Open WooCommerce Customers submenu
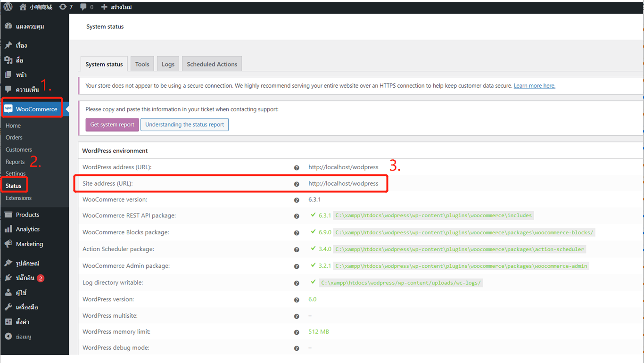The image size is (644, 363). (19, 149)
